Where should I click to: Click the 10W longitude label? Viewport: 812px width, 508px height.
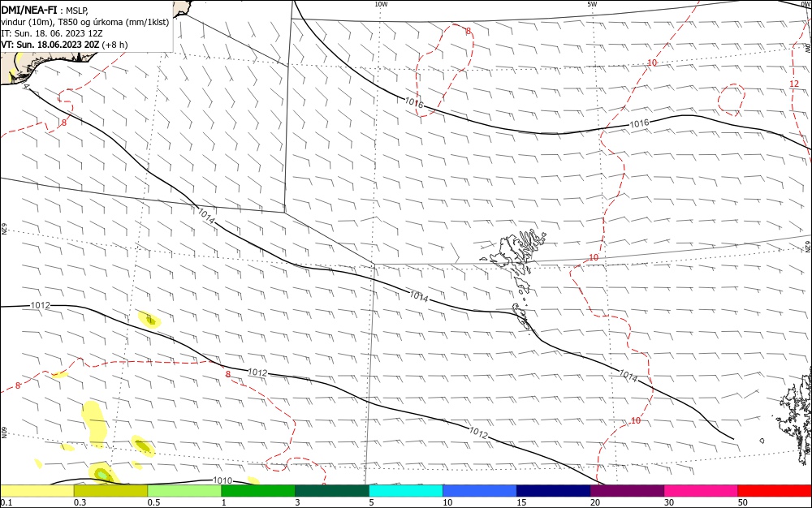[x=381, y=4]
